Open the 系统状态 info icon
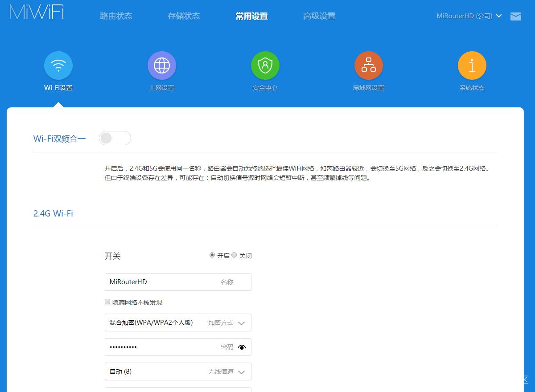 coord(472,65)
